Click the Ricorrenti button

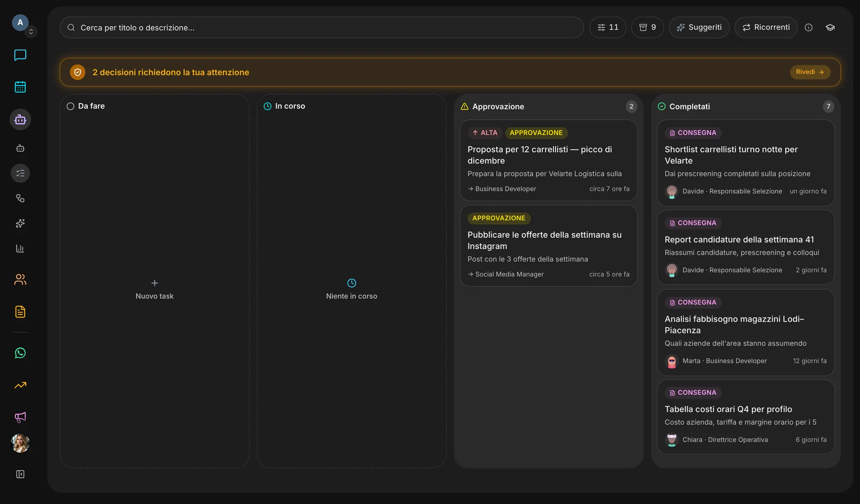(766, 28)
